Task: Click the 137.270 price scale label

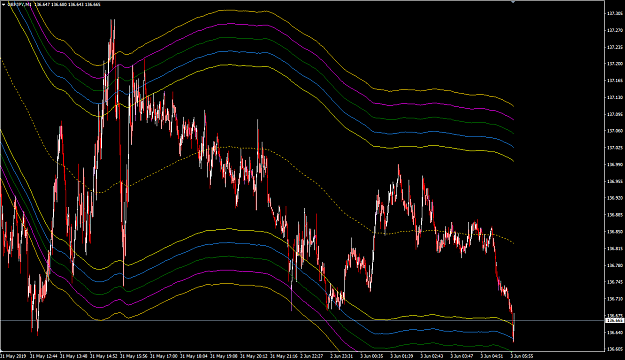Action: pyautogui.click(x=614, y=30)
